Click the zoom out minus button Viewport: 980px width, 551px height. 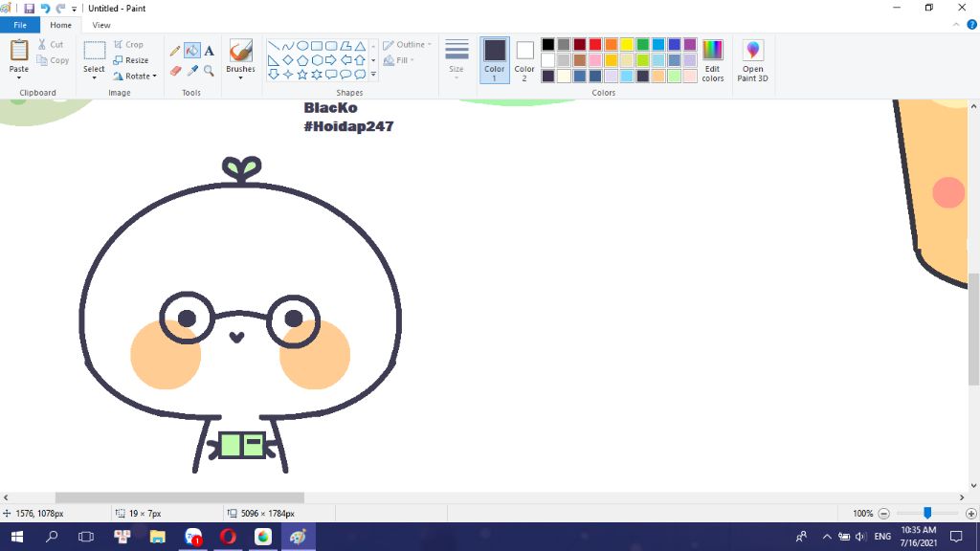[883, 514]
